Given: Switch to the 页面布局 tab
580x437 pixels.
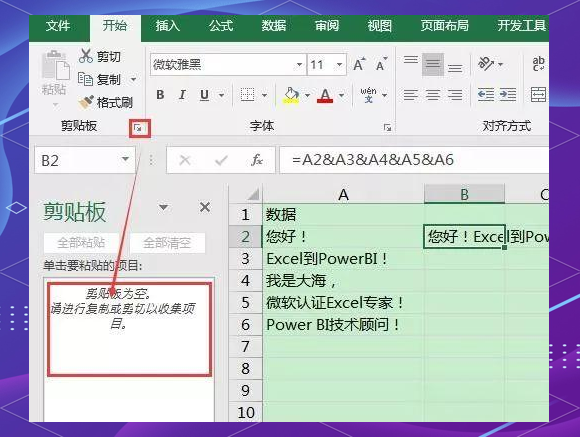Looking at the screenshot, I should (444, 26).
